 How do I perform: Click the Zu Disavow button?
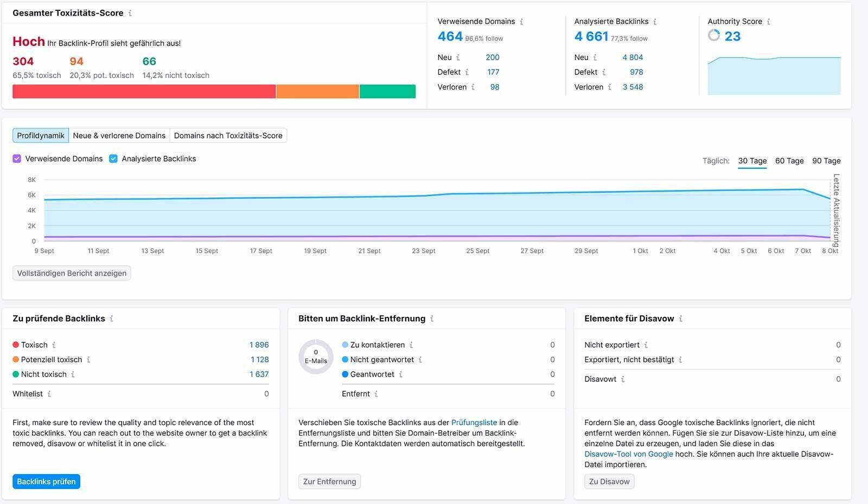[609, 482]
